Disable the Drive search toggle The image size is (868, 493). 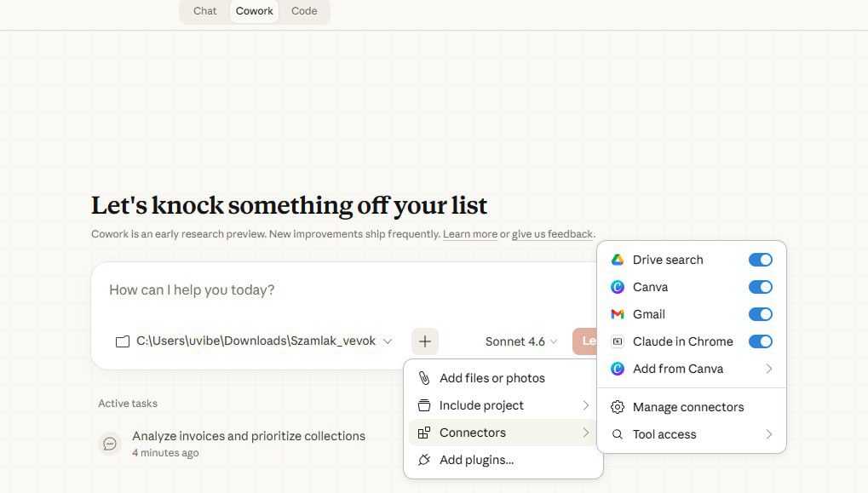[760, 260]
